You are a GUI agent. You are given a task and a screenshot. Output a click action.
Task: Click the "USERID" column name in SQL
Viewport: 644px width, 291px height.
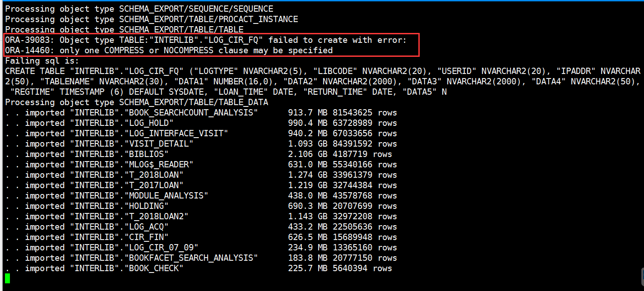pyautogui.click(x=457, y=71)
